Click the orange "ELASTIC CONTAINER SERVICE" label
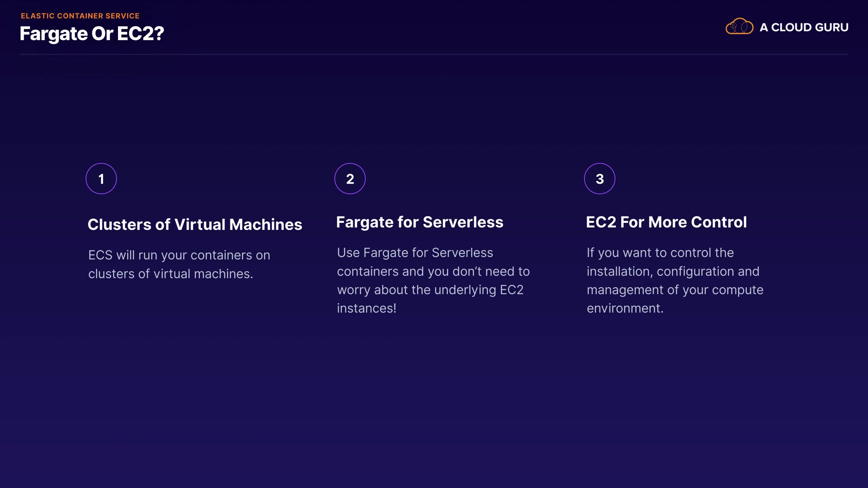Image resolution: width=868 pixels, height=488 pixels. point(80,16)
